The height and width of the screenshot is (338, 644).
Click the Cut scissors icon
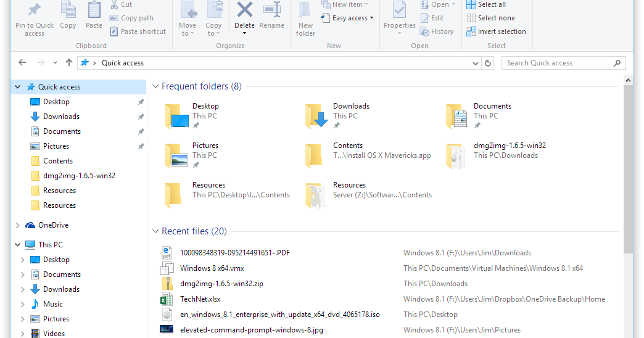click(114, 4)
